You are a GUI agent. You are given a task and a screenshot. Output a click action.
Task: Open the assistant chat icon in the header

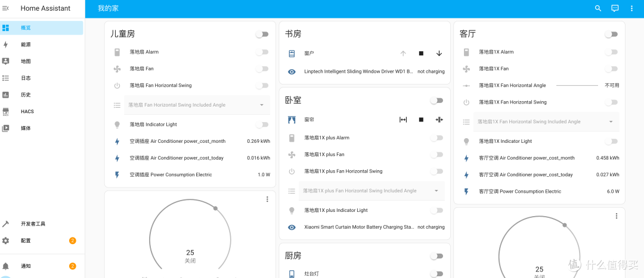(x=615, y=8)
